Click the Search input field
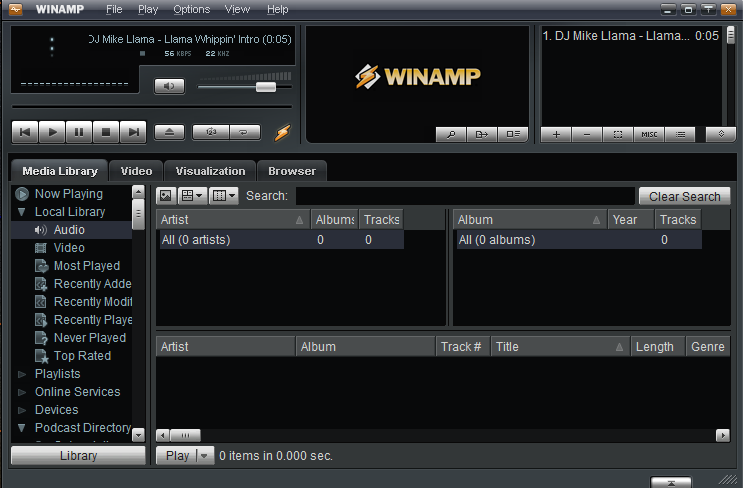The image size is (743, 488). (x=465, y=196)
